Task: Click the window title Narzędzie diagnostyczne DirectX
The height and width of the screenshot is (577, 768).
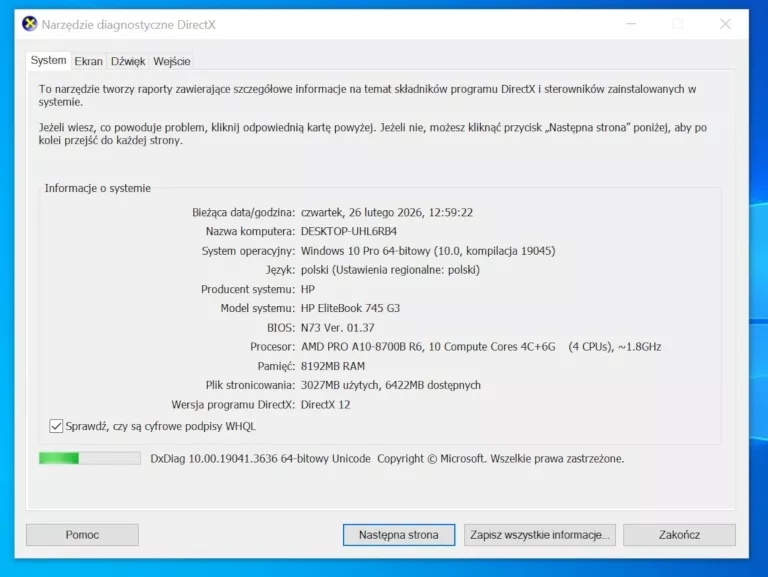Action: (x=128, y=24)
